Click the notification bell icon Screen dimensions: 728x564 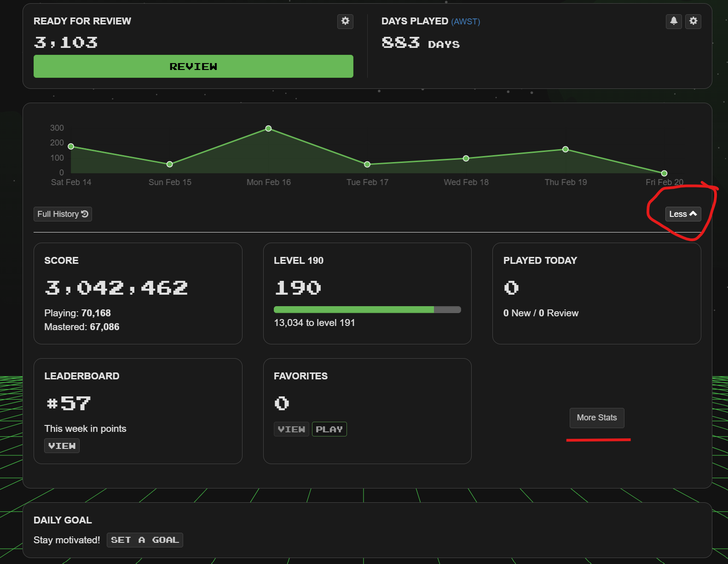pyautogui.click(x=674, y=21)
